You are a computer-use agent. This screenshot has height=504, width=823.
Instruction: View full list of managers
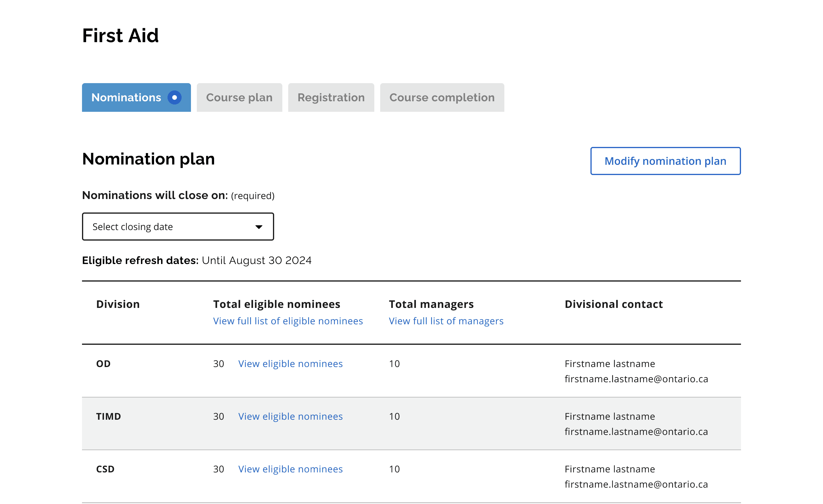446,321
